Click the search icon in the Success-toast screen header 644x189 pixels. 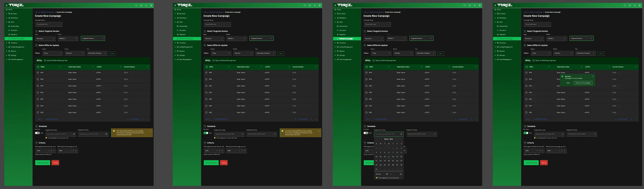point(624,5)
